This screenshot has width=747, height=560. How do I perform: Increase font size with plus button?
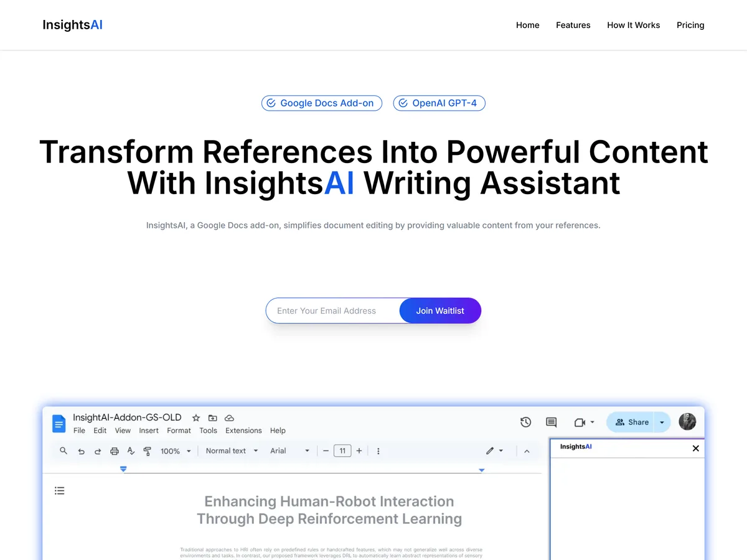[359, 451]
